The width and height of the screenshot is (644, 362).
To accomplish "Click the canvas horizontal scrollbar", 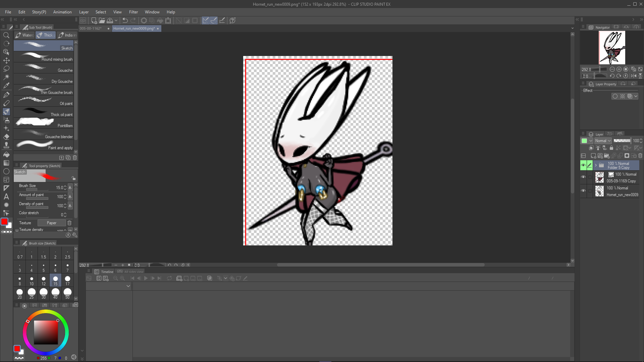I will tap(381, 265).
